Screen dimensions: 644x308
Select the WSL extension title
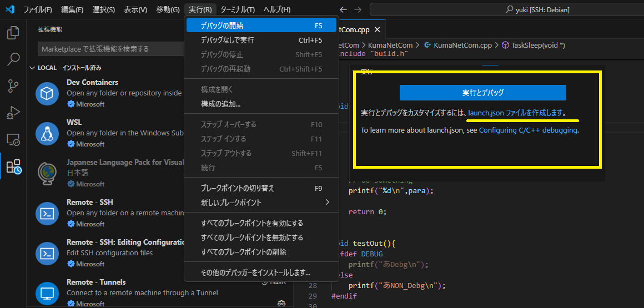(x=74, y=123)
